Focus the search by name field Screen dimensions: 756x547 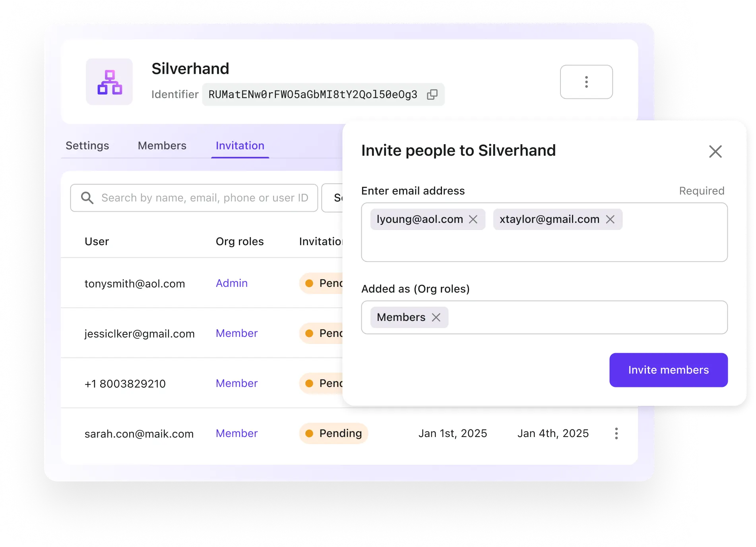204,198
